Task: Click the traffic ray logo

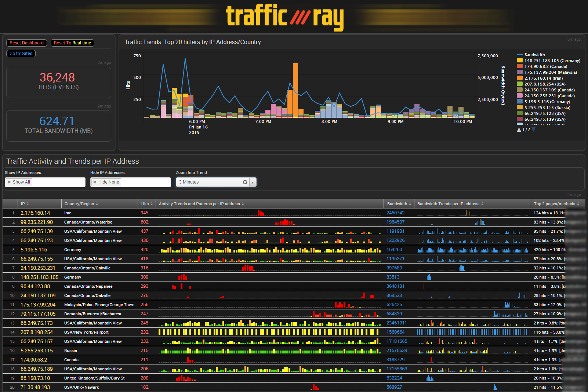Action: 285,17
